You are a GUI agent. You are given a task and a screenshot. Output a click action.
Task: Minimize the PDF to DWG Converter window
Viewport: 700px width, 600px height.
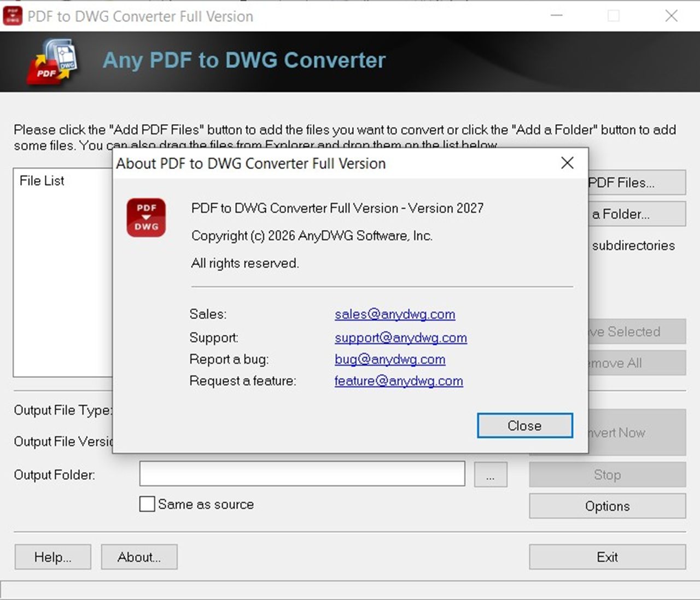[557, 16]
